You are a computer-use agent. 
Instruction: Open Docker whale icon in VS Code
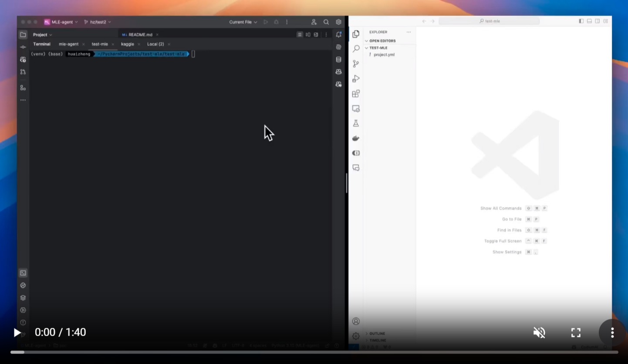coord(356,138)
